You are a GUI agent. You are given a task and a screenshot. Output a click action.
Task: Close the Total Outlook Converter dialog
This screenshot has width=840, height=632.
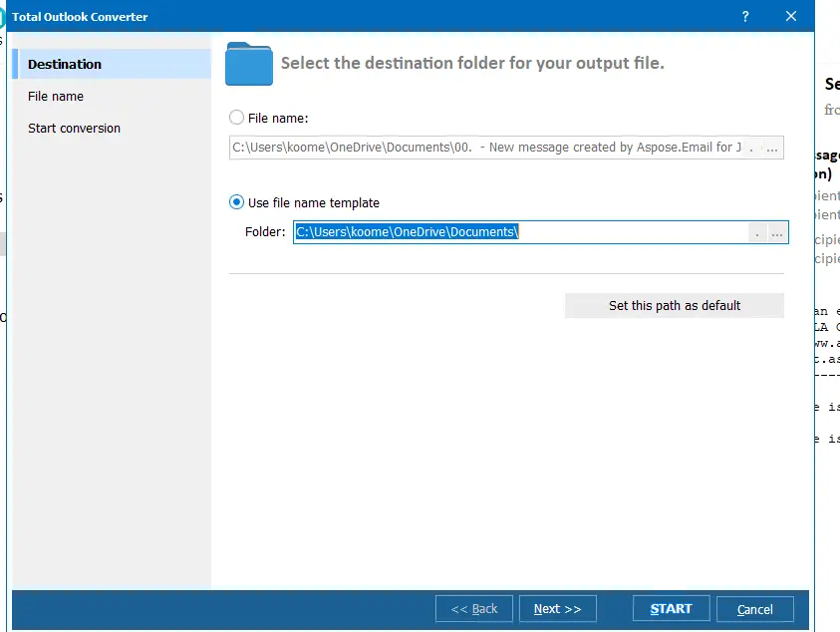[791, 16]
